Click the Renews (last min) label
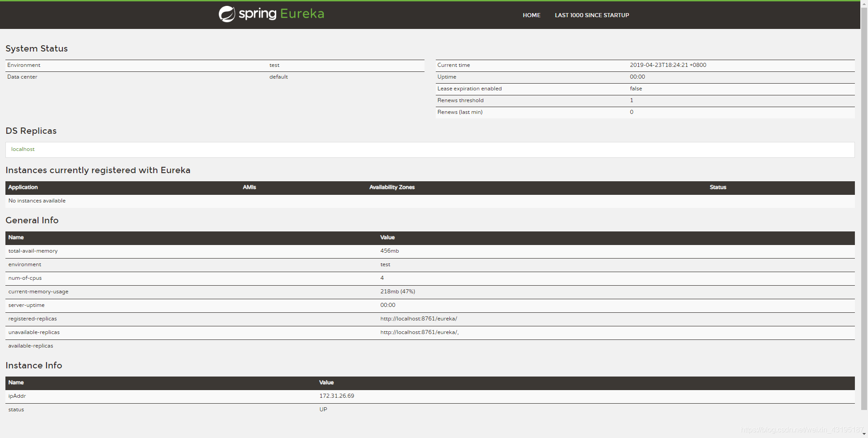 pyautogui.click(x=460, y=112)
